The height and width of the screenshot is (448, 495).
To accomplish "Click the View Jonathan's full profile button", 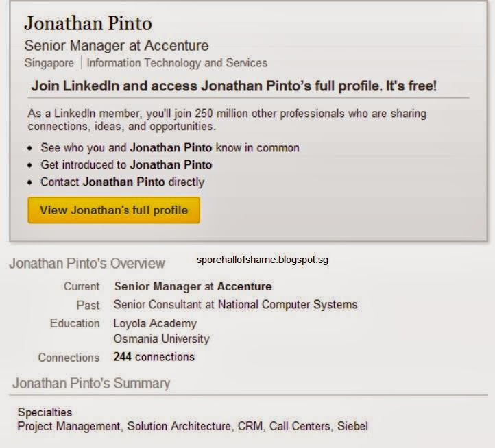I will click(x=113, y=210).
